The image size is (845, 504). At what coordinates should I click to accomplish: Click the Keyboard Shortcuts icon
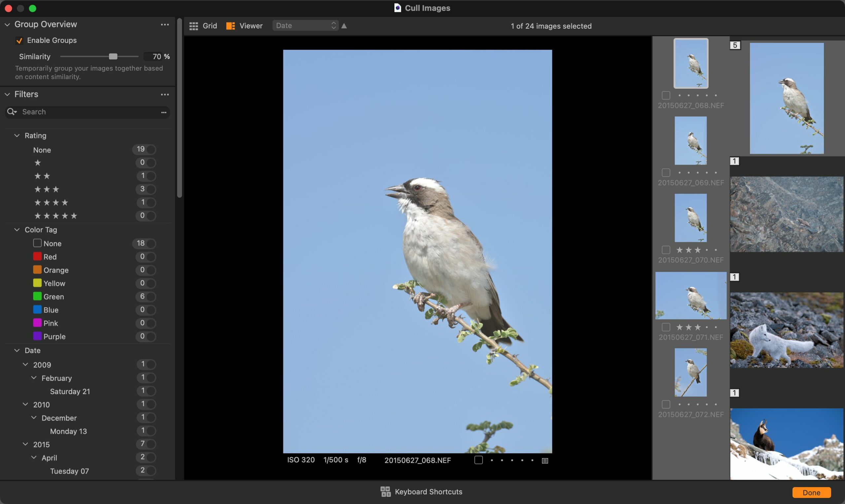coord(385,491)
